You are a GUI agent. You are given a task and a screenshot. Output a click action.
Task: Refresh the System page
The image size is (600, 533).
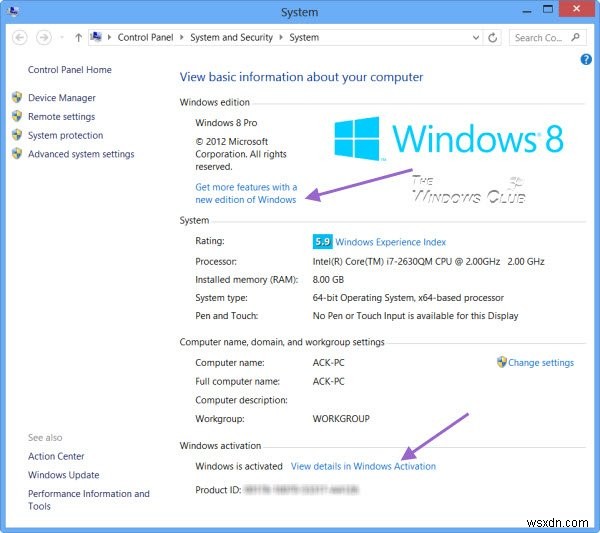tap(492, 37)
